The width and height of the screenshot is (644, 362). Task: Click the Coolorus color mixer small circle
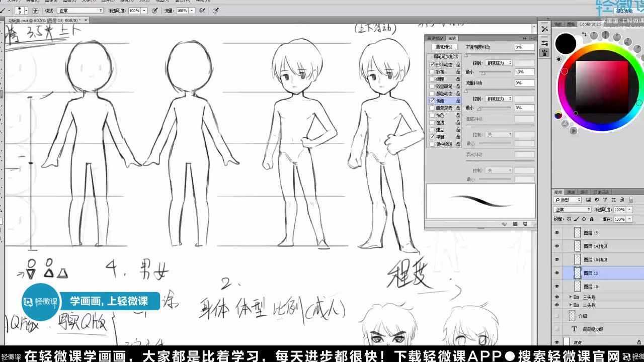(x=558, y=115)
